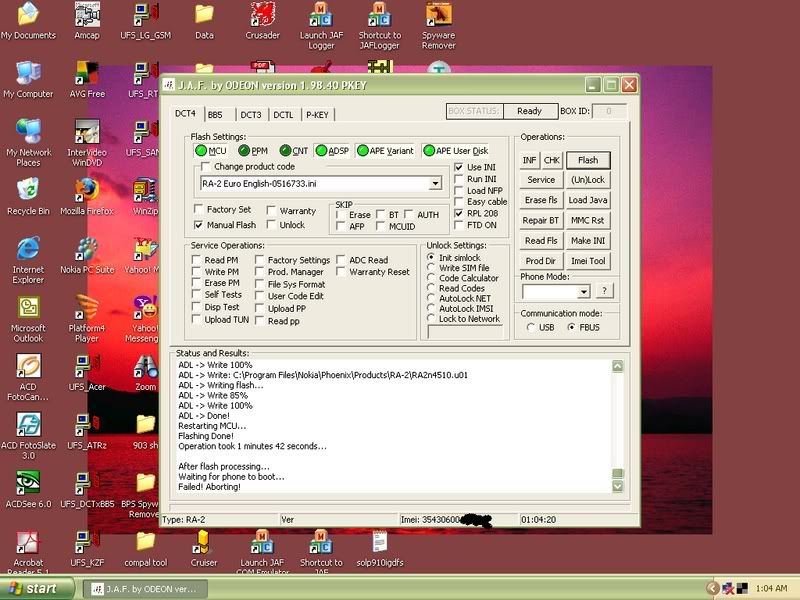This screenshot has width=800, height=600.
Task: Click the Make INI button
Action: click(588, 240)
